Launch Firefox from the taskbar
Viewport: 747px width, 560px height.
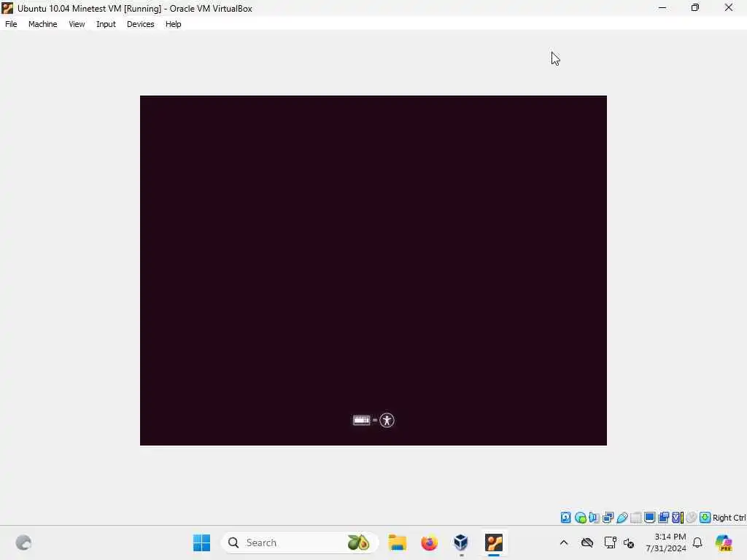[x=429, y=542]
